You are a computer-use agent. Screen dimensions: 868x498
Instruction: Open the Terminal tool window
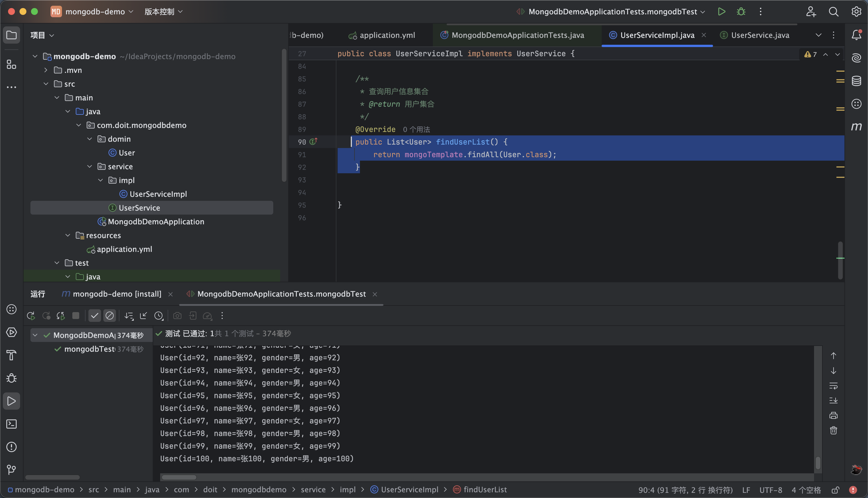(x=11, y=424)
